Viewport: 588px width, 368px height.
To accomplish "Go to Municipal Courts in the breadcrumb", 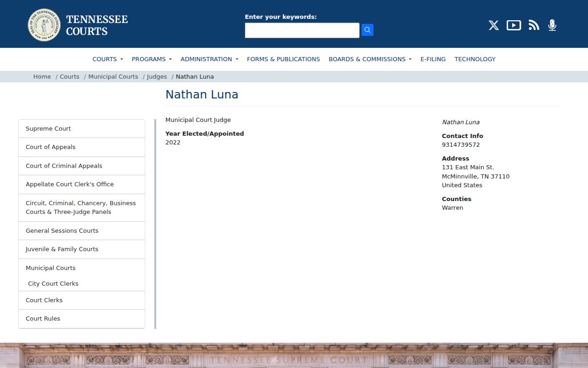I will 113,77.
